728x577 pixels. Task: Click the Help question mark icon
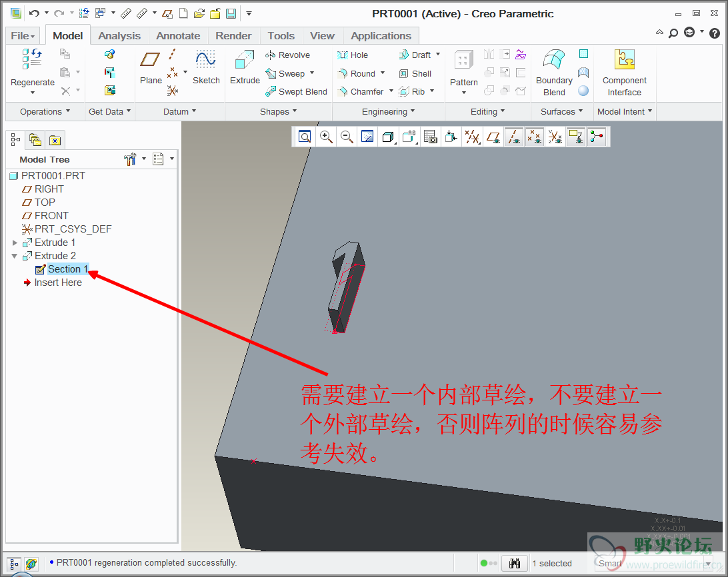coord(715,33)
